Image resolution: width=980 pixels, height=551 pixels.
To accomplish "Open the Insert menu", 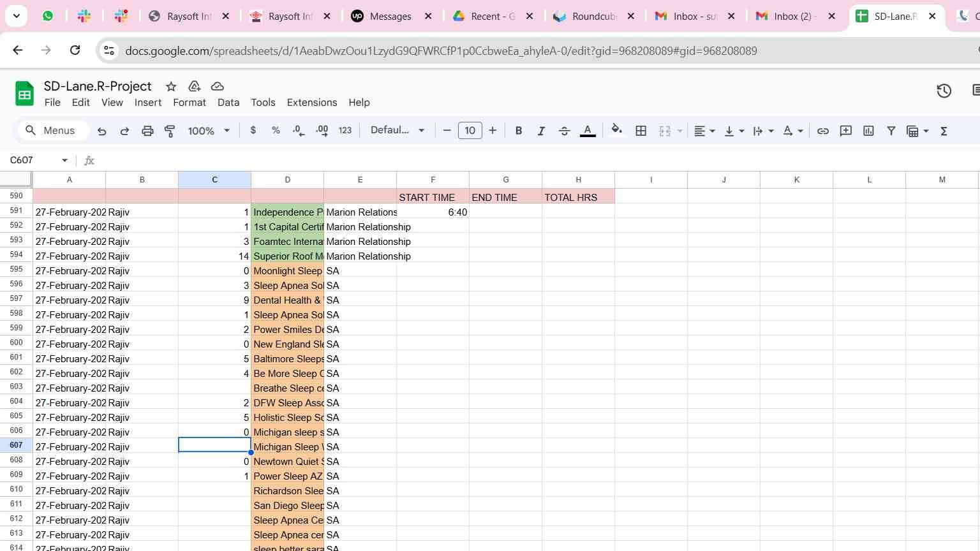I will (148, 102).
